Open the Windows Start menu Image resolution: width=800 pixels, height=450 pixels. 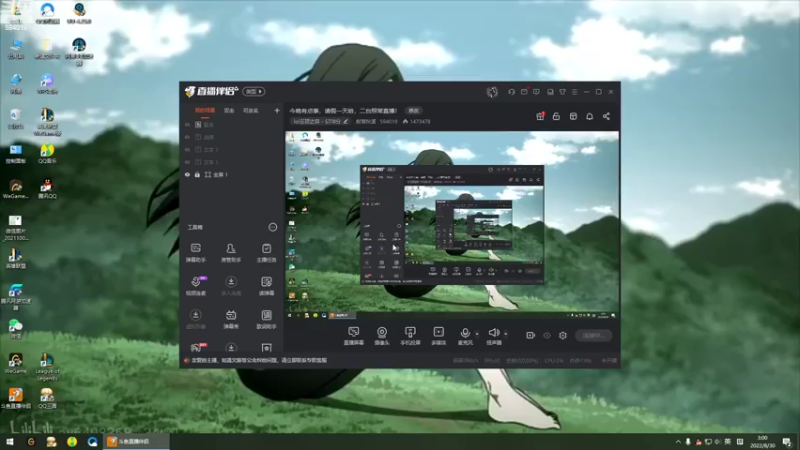click(10, 441)
